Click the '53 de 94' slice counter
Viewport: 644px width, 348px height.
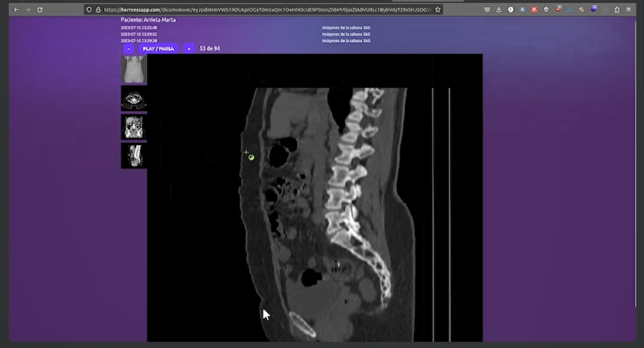(x=210, y=48)
